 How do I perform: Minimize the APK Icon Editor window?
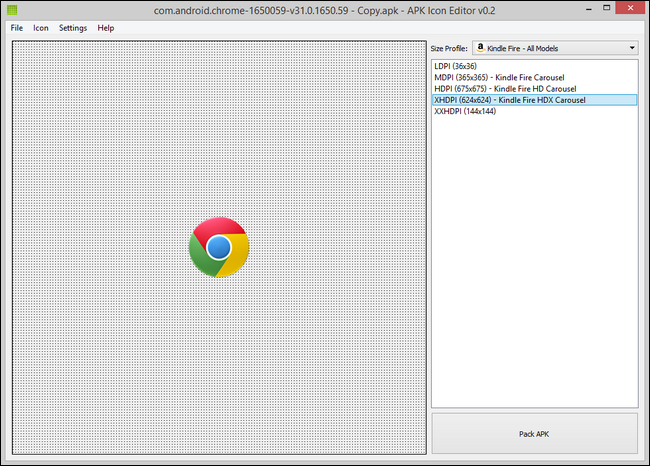tap(589, 8)
